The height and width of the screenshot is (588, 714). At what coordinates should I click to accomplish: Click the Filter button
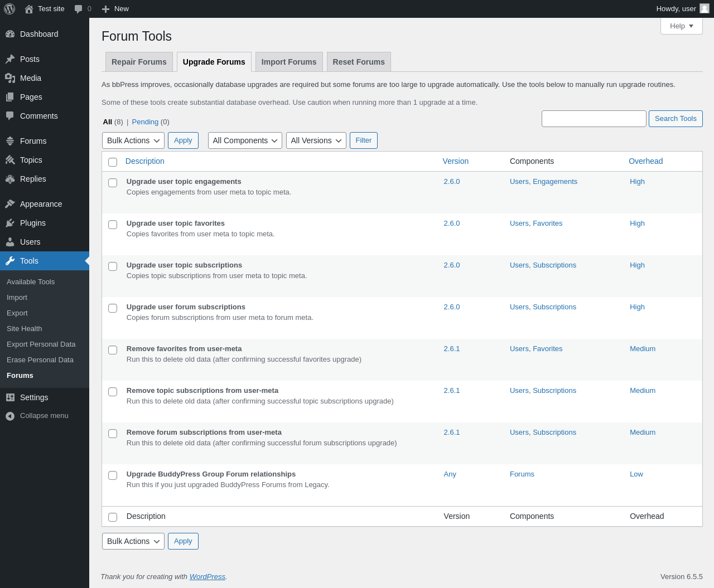tap(363, 140)
